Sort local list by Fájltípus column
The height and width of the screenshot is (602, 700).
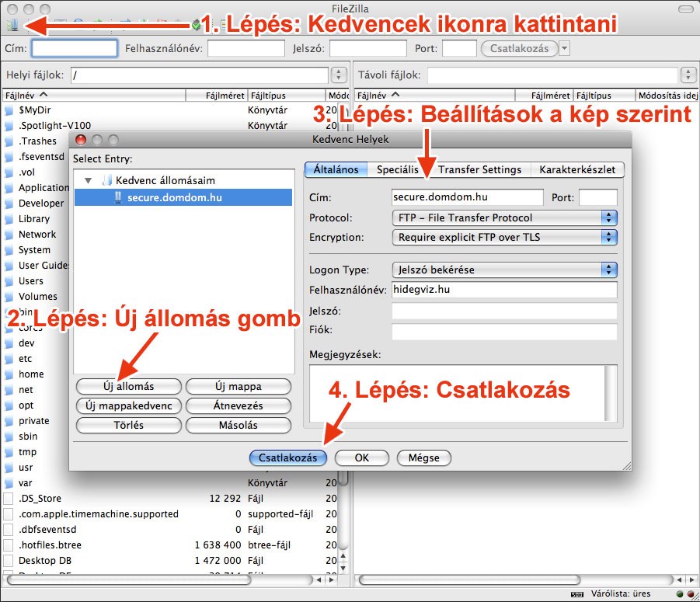[x=286, y=96]
